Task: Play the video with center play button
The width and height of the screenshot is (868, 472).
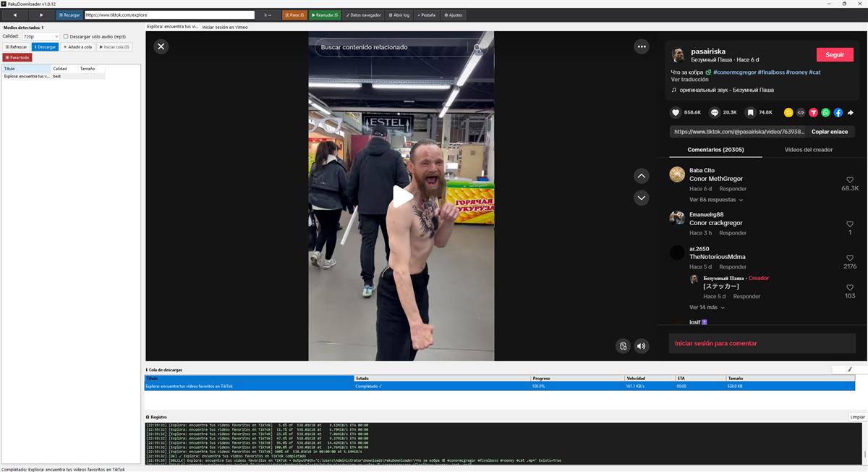Action: (401, 196)
